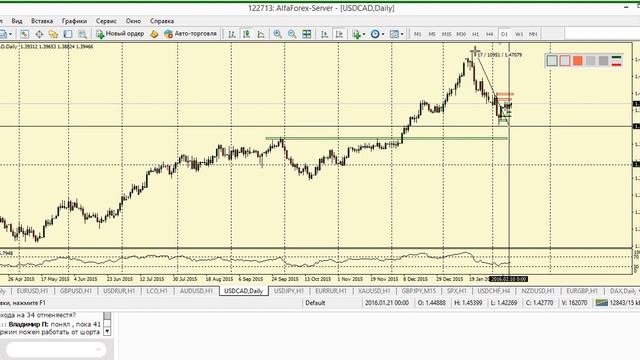This screenshot has width=640, height=360.
Task: Select the M1 timeframe
Action: pyautogui.click(x=417, y=34)
